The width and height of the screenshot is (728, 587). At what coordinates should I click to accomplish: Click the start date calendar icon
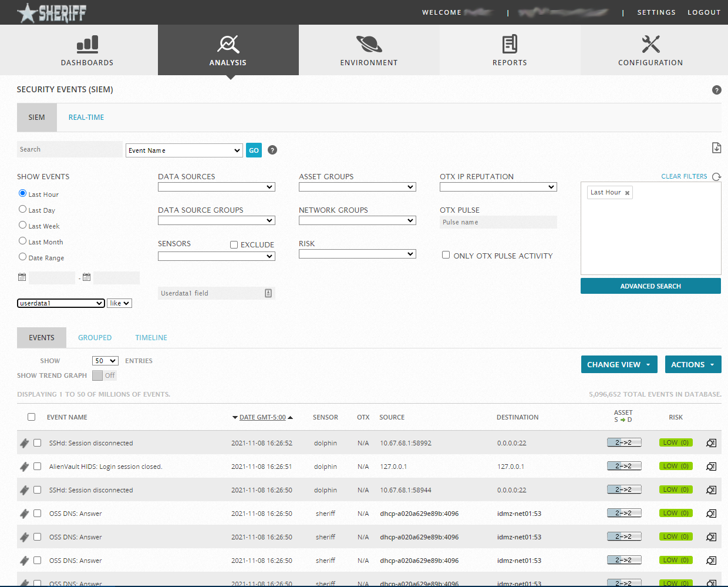pos(22,277)
